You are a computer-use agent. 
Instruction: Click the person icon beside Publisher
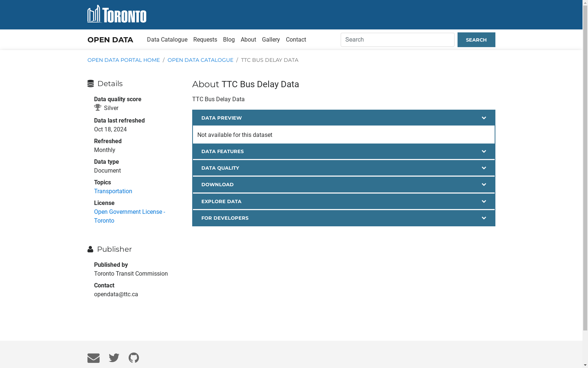(x=90, y=250)
